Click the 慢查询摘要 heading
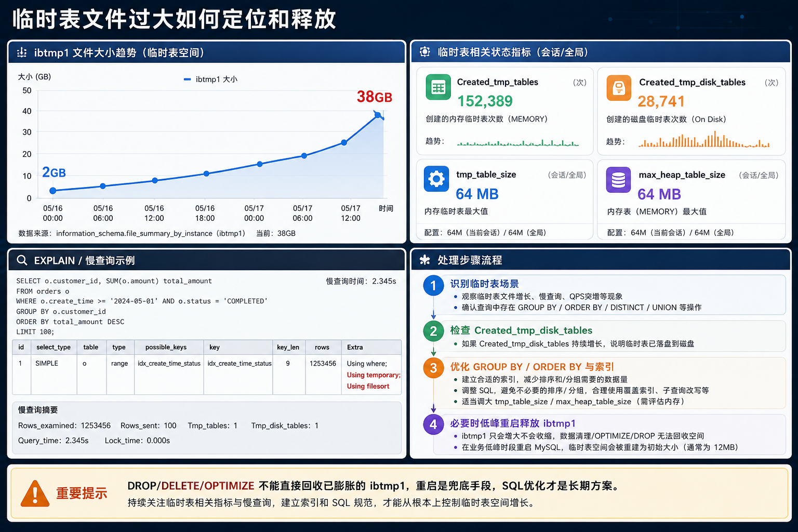This screenshot has width=798, height=532. click(38, 410)
